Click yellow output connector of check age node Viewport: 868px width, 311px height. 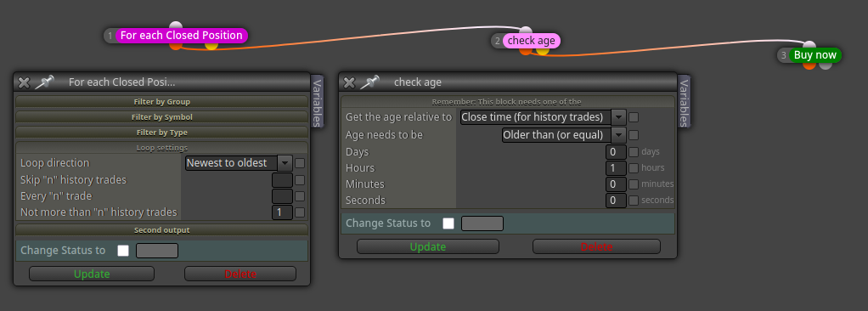[x=543, y=51]
